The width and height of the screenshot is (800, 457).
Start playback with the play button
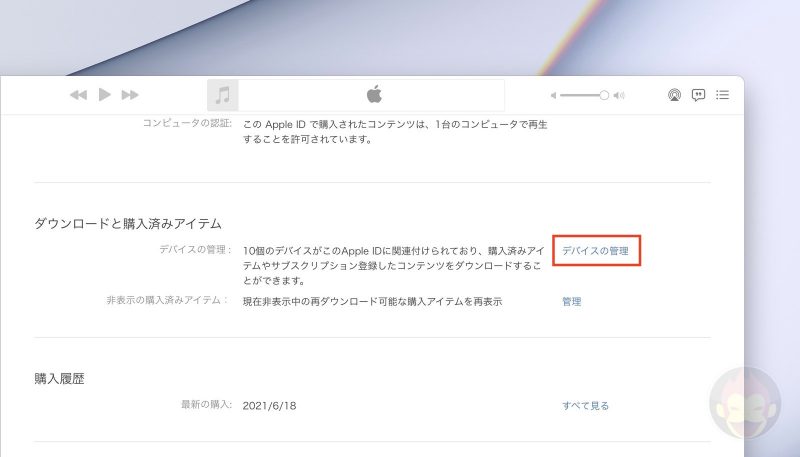pos(105,94)
